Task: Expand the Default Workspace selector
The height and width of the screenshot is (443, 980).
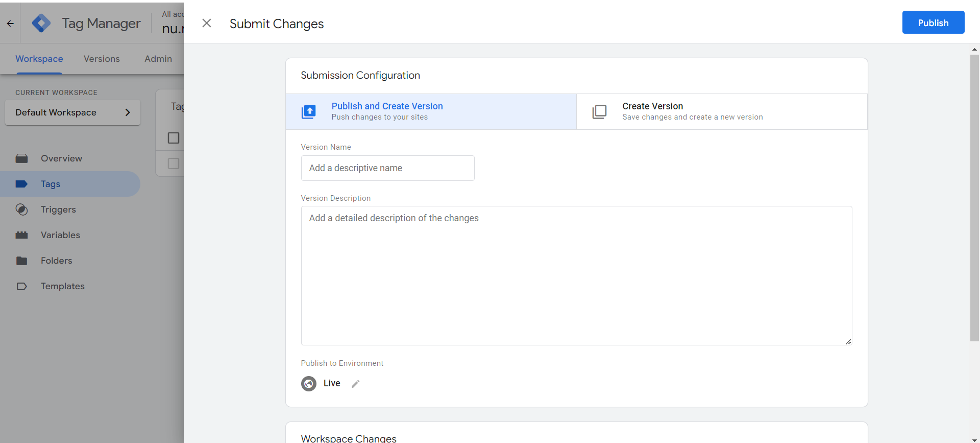Action: coord(72,112)
